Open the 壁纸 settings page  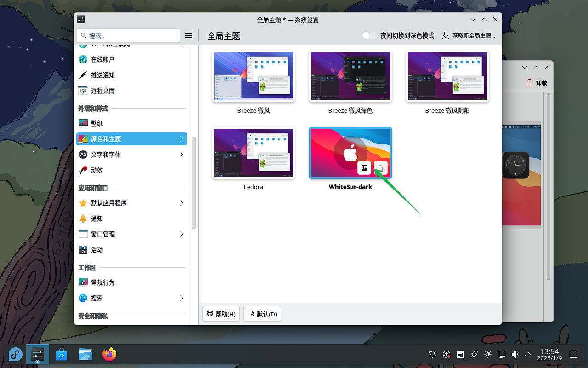click(x=97, y=123)
